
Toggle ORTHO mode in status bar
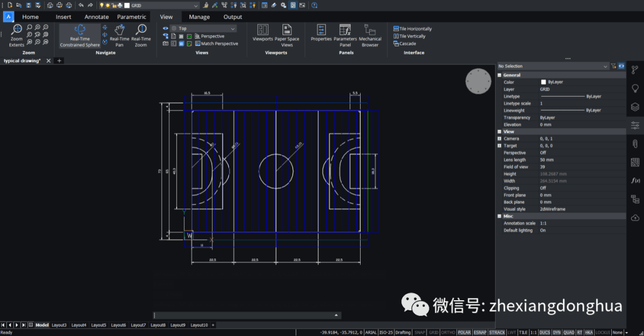pyautogui.click(x=448, y=332)
